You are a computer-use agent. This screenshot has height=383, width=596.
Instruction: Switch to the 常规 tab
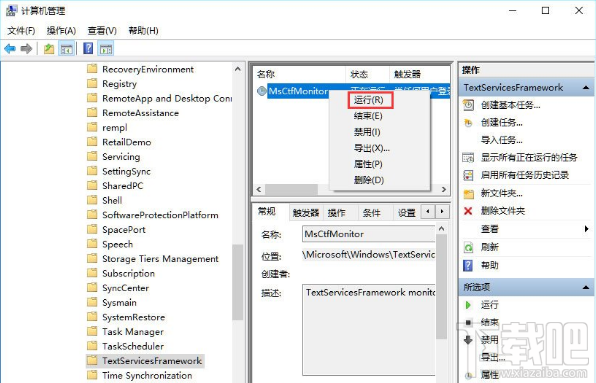267,211
